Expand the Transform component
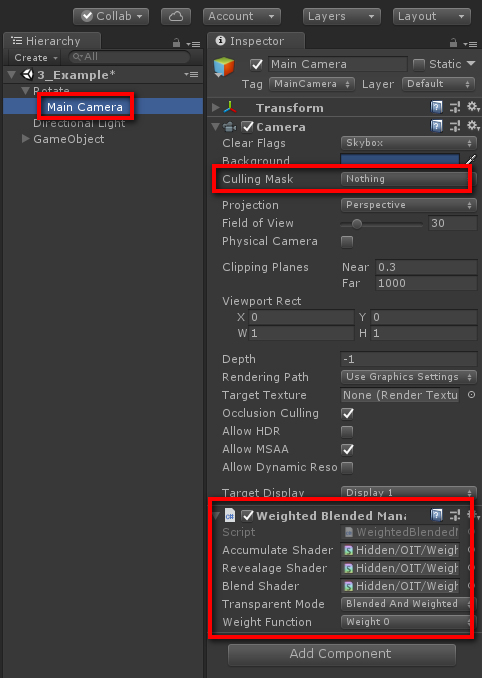 click(216, 107)
